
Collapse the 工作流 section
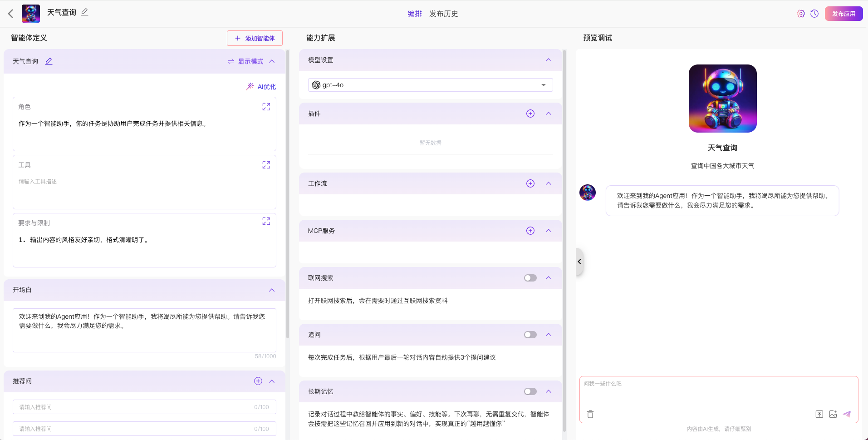click(x=549, y=183)
